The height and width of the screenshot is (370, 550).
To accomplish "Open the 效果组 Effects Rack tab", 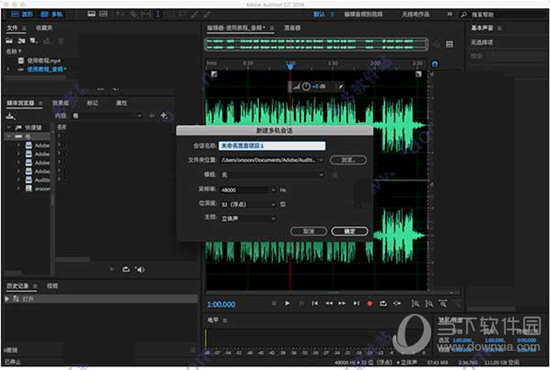I will (61, 103).
